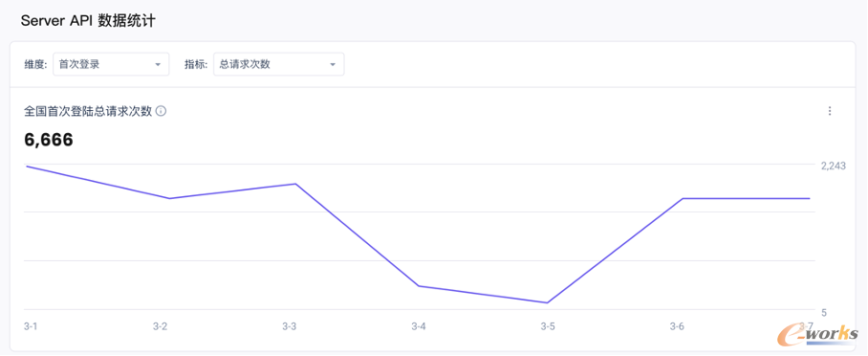Screen dimensions: 868x356
Task: Click the Server API 数据统计 heading
Action: pos(88,21)
